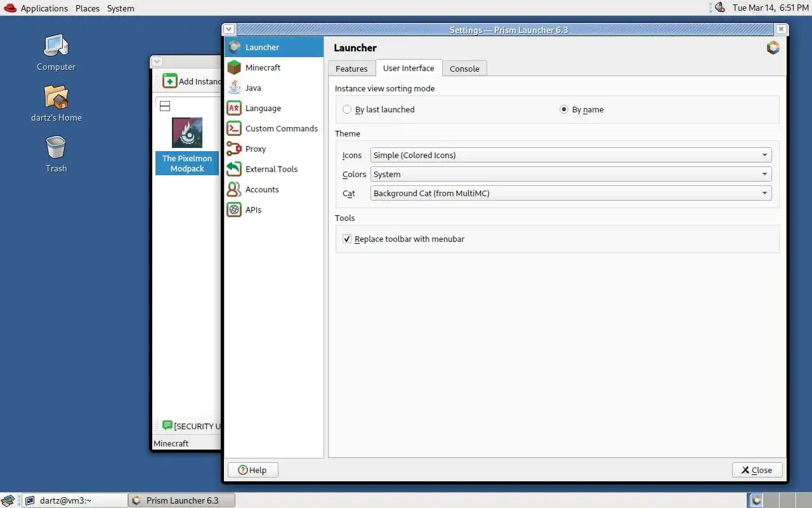Click the Trash desktop icon
The image size is (812, 508).
click(x=56, y=147)
